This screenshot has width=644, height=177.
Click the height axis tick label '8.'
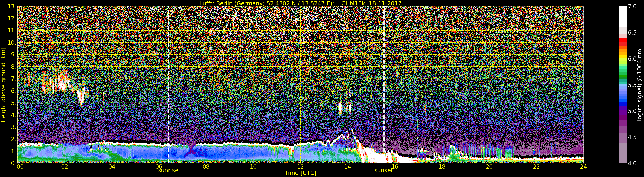click(x=13, y=67)
